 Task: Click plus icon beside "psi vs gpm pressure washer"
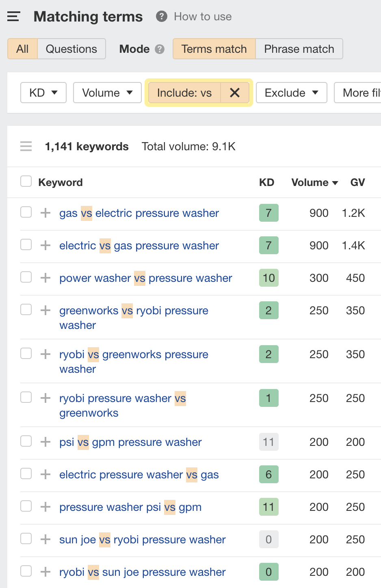(x=45, y=442)
